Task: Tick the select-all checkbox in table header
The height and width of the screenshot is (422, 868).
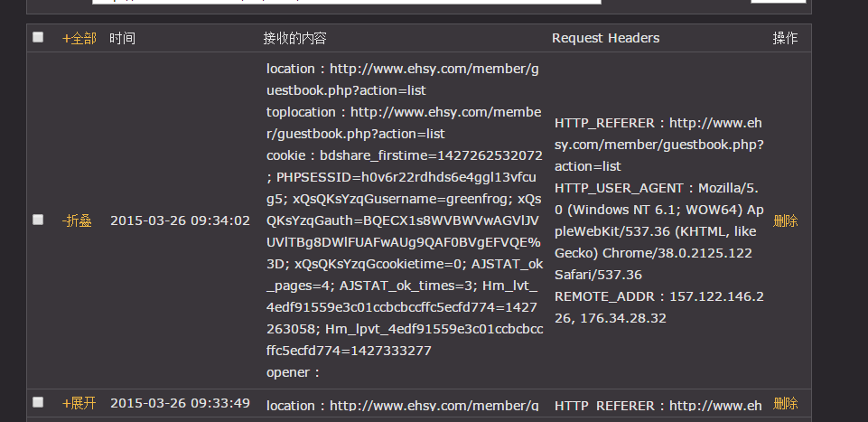Action: point(38,37)
